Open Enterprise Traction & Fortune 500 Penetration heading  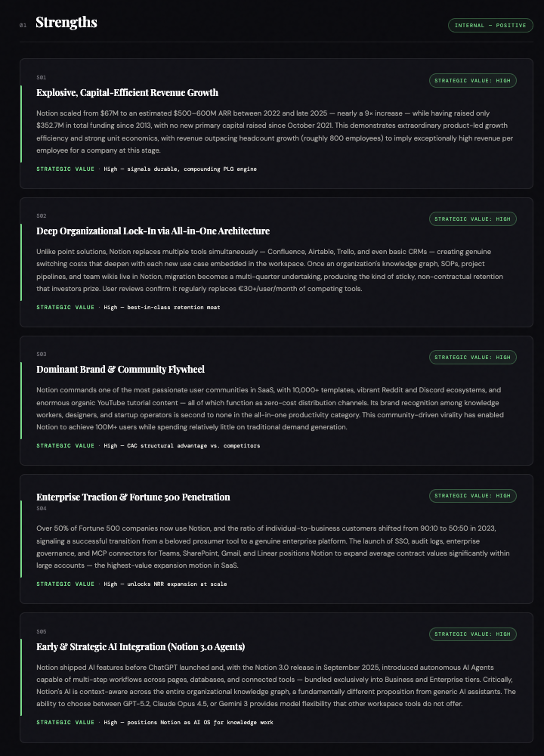133,497
